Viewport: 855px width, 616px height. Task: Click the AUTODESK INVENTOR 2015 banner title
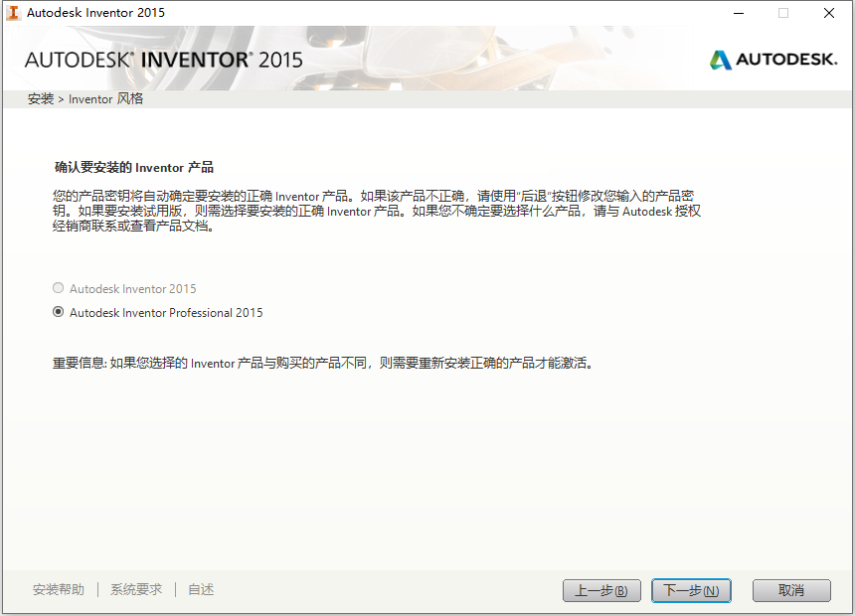click(x=164, y=60)
